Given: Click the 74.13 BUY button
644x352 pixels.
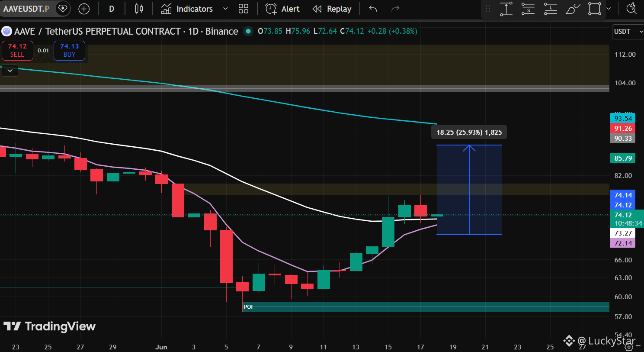Looking at the screenshot, I should pyautogui.click(x=69, y=50).
